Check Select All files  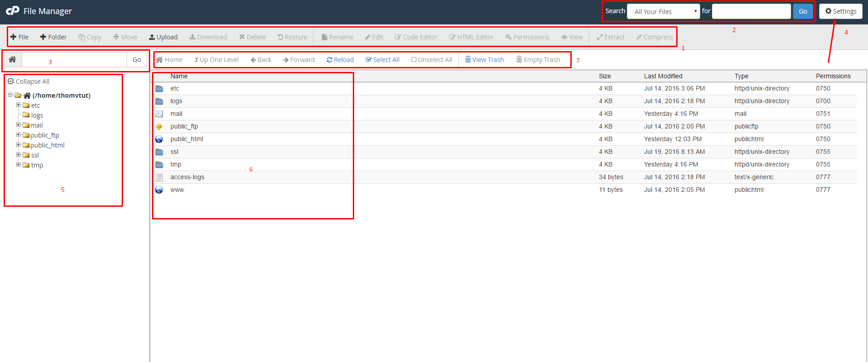[x=382, y=60]
